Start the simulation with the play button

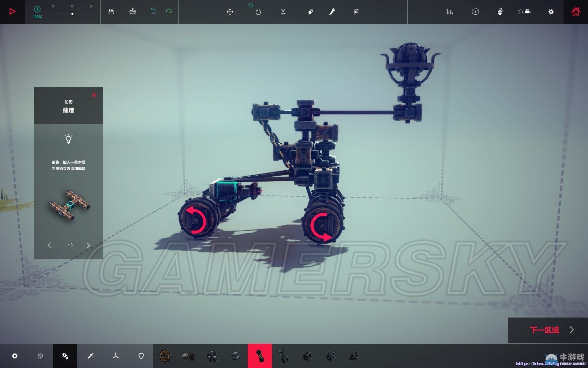click(x=12, y=12)
